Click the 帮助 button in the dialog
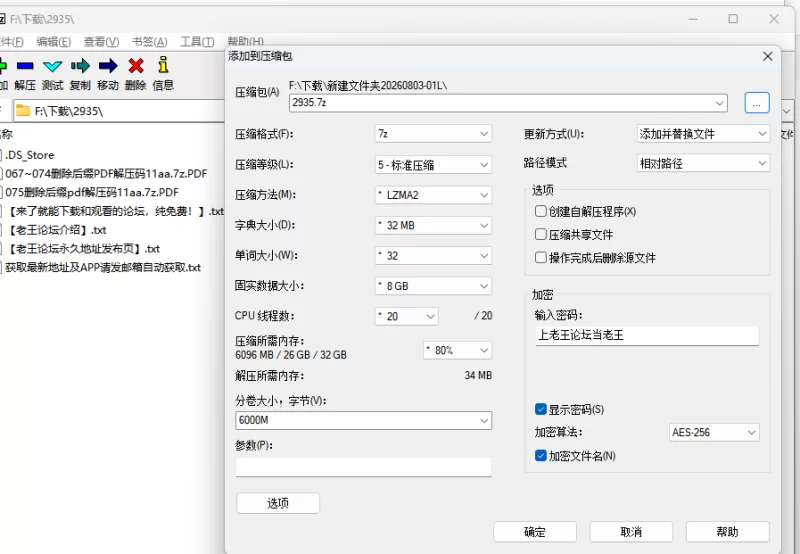The width and height of the screenshot is (800, 554). coord(728,532)
